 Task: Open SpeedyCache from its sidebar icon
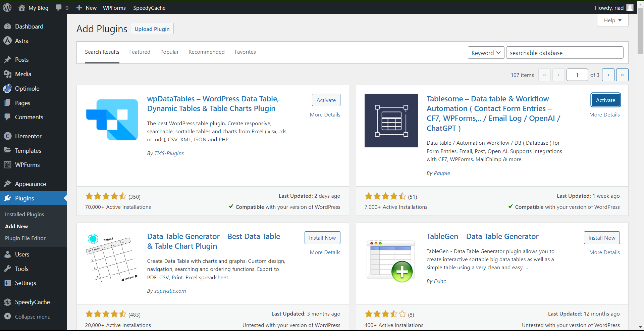[x=8, y=302]
